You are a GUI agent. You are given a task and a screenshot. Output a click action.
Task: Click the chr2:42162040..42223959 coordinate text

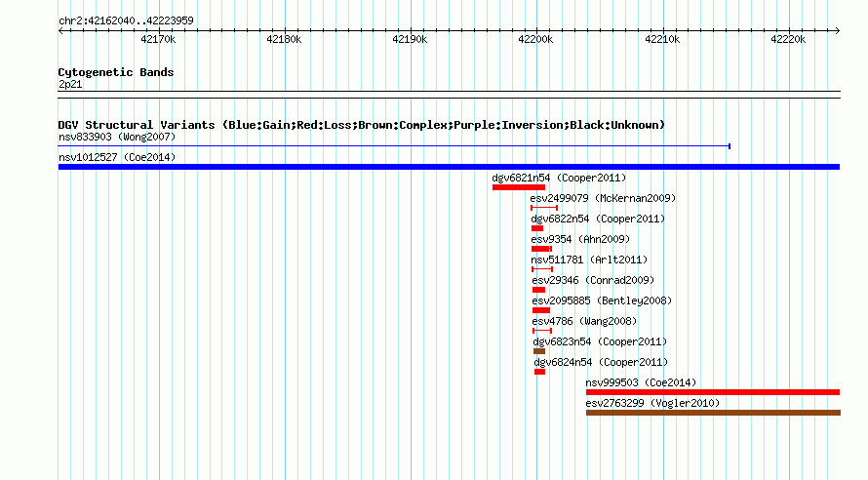coord(126,20)
